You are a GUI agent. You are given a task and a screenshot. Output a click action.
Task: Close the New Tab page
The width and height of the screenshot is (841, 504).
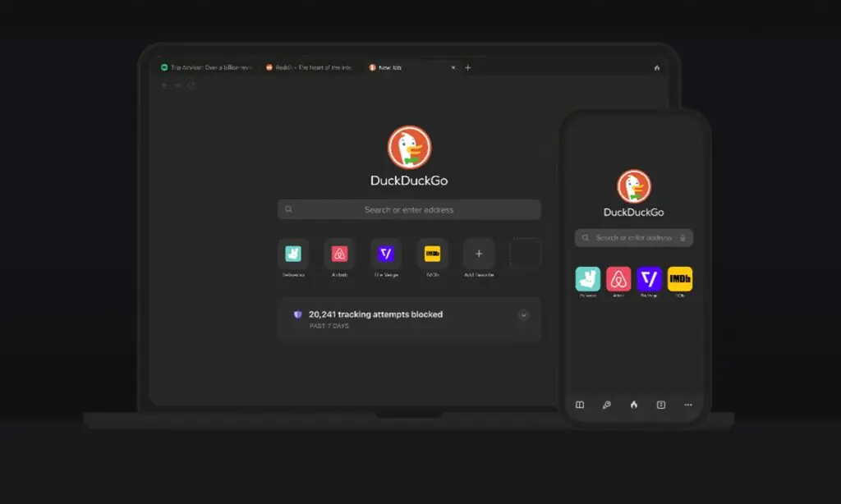[x=453, y=67]
